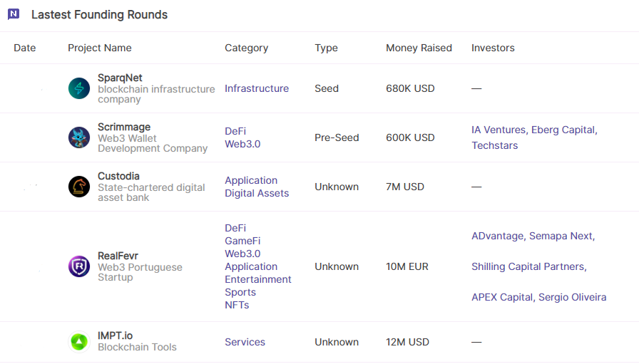Image resolution: width=639 pixels, height=364 pixels.
Task: Open the ADvantage investor link
Action: point(498,236)
